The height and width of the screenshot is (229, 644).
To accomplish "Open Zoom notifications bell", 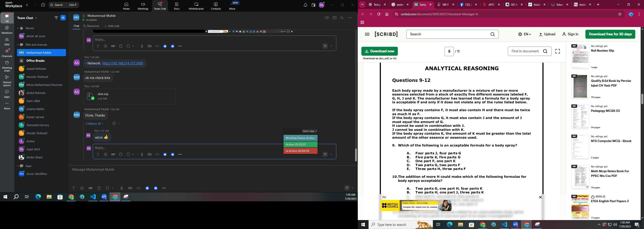I will pyautogui.click(x=305, y=5).
